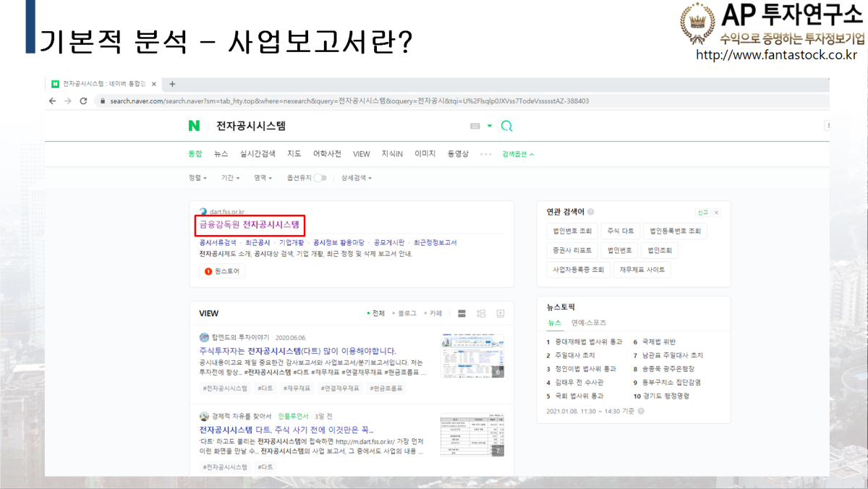Open the 공모게시판 sublink
Image resolution: width=868 pixels, height=489 pixels.
[x=389, y=243]
